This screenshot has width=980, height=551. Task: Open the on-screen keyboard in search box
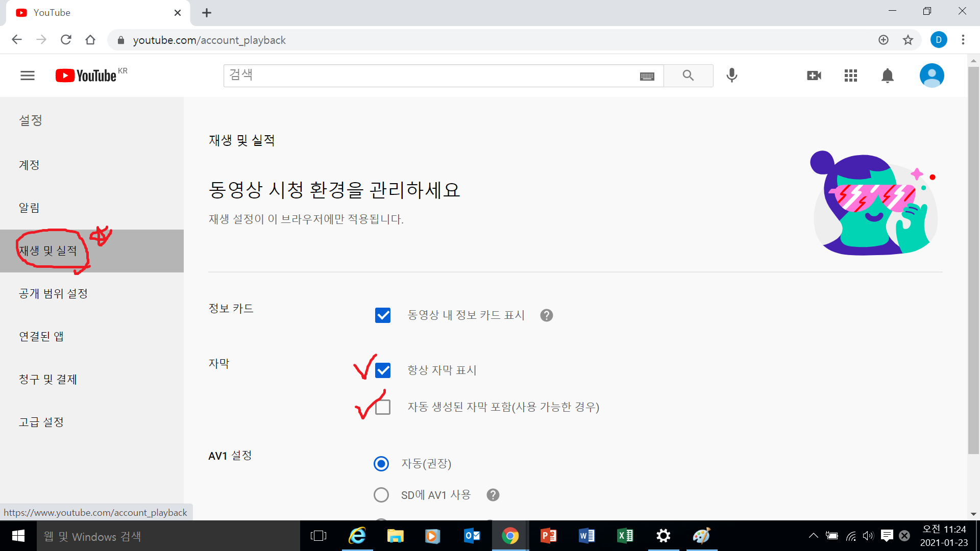click(647, 76)
